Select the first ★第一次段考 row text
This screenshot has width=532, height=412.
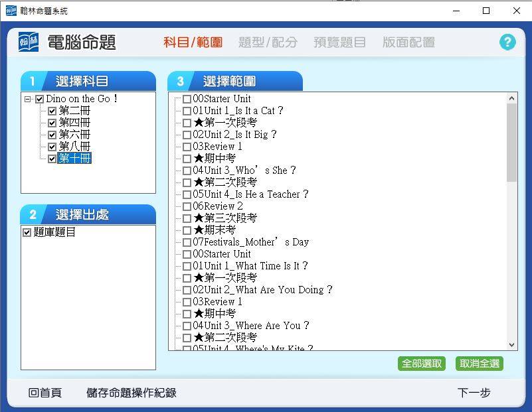tap(225, 123)
